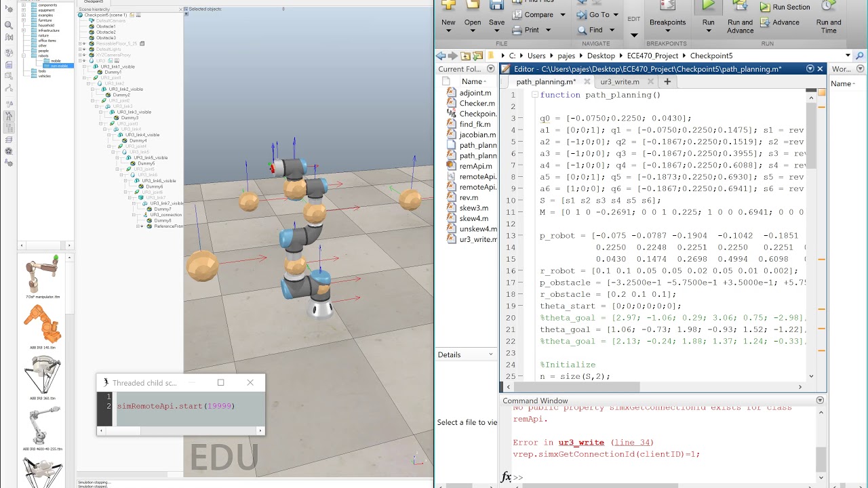
Task: Click the Compare files button
Action: [x=532, y=15]
